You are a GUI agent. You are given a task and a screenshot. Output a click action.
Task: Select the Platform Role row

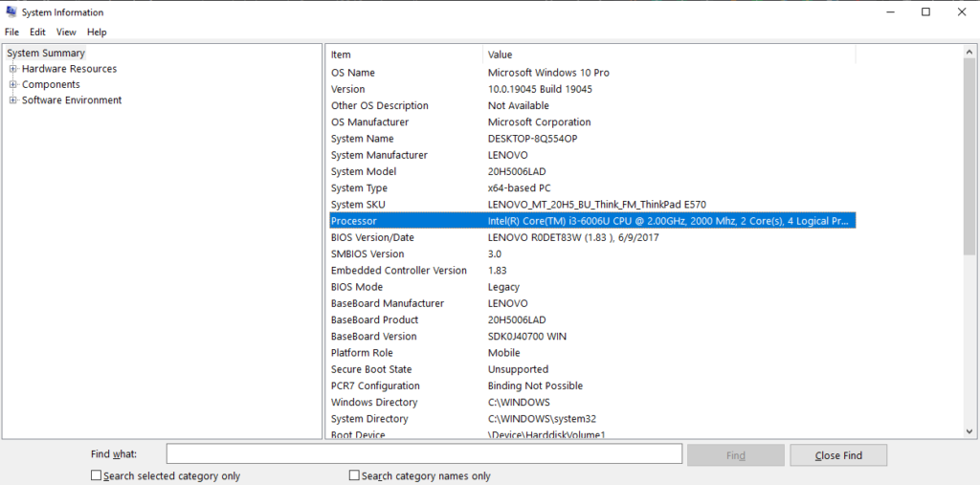592,352
